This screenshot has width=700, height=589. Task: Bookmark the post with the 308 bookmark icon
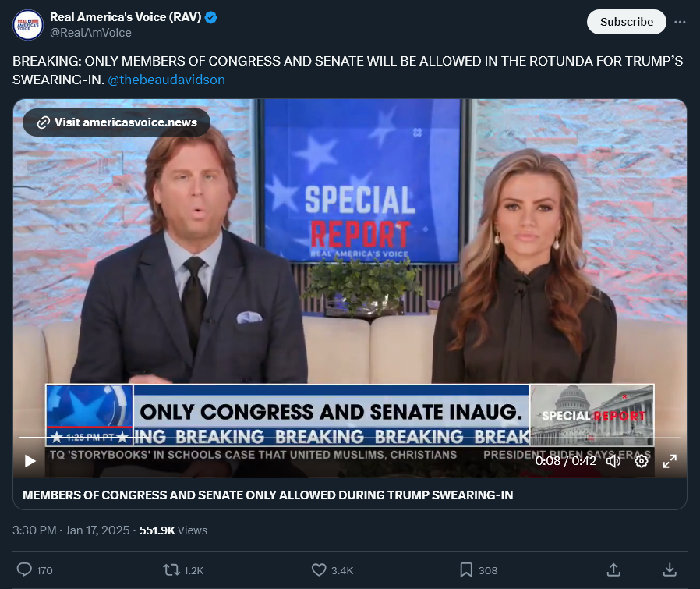(466, 569)
